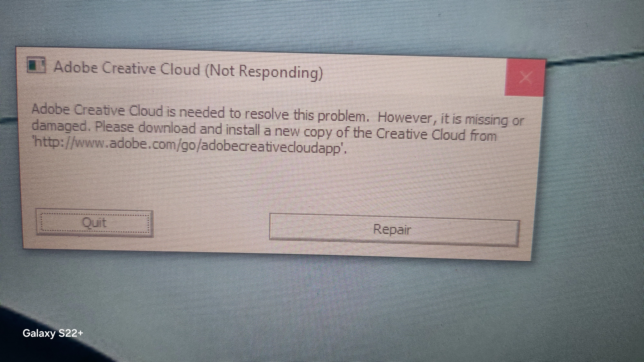Click the Repair button

point(394,230)
